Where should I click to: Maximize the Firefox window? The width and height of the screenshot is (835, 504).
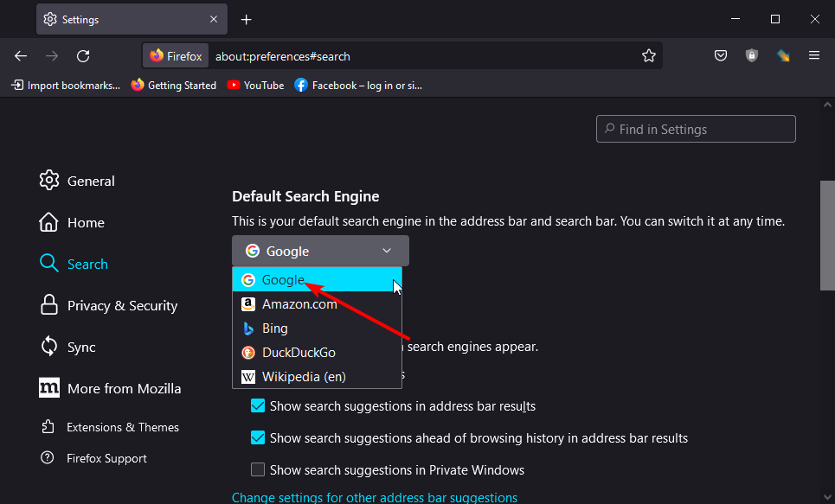[x=774, y=19]
